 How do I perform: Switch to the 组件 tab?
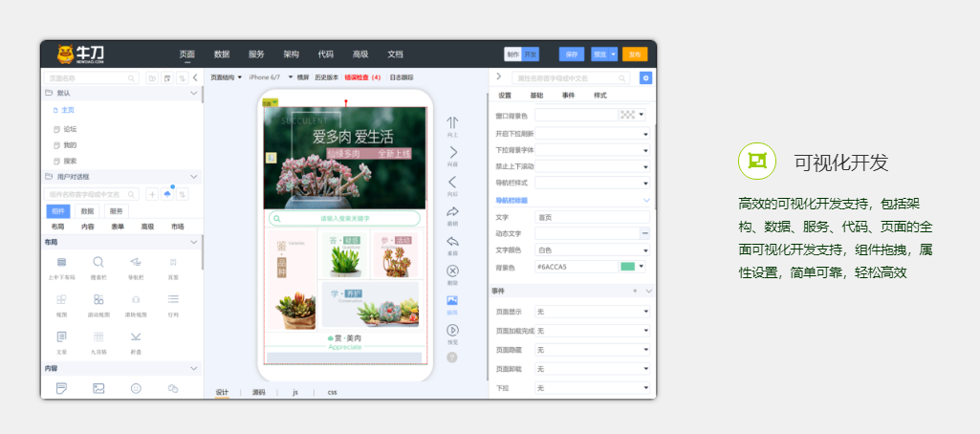click(58, 211)
